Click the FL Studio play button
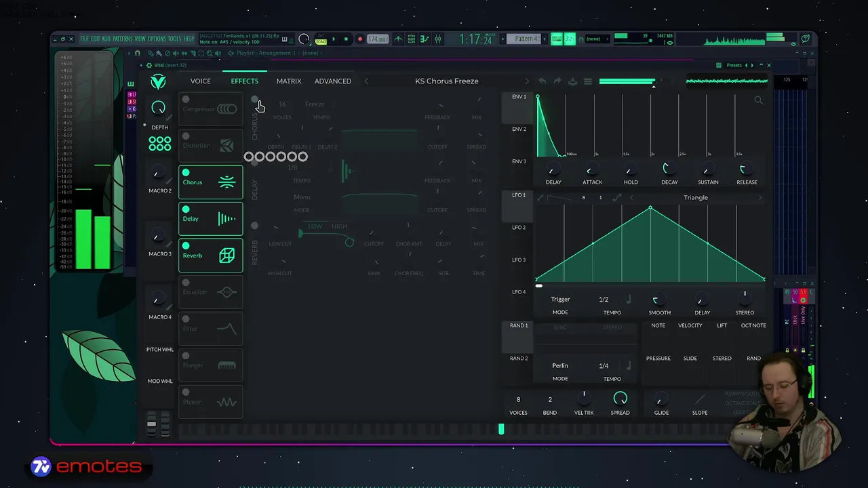 point(334,39)
